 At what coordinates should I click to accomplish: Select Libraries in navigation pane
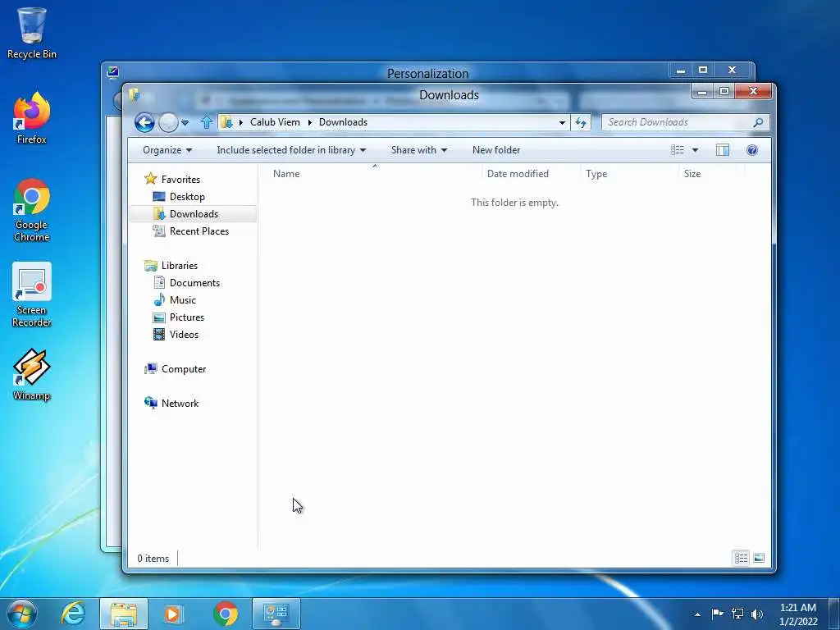coord(180,266)
